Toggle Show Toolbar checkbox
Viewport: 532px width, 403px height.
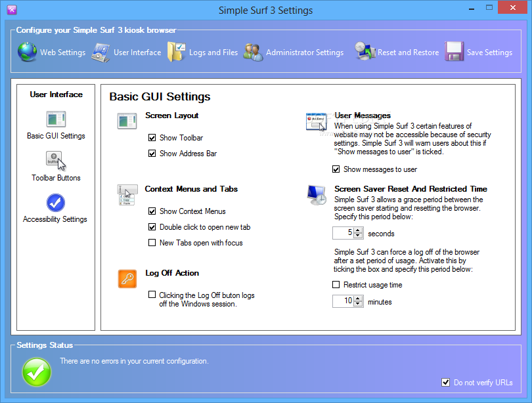(152, 138)
